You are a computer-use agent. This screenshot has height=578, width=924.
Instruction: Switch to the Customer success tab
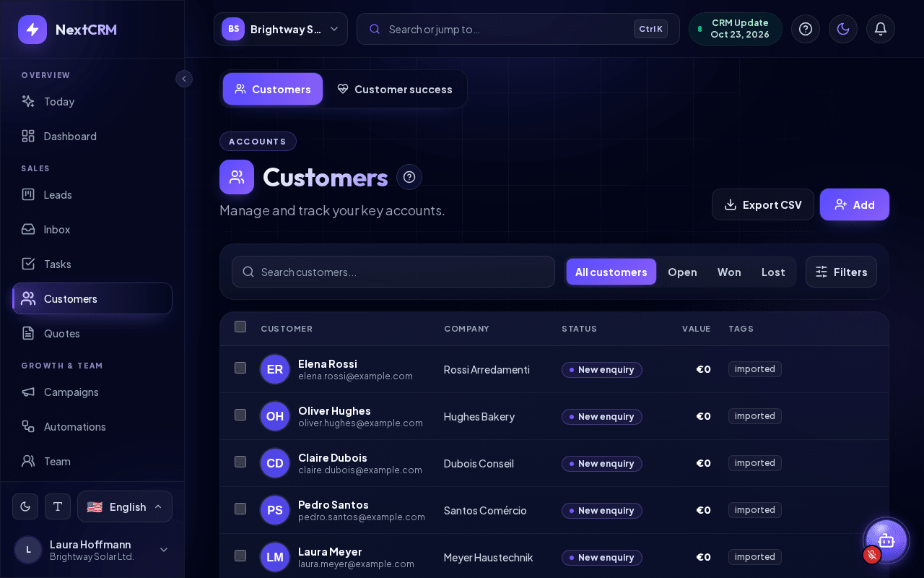click(x=395, y=89)
